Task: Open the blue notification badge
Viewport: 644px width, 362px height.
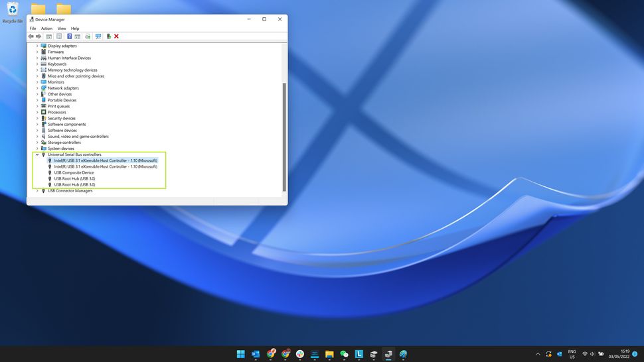Action: 635,354
